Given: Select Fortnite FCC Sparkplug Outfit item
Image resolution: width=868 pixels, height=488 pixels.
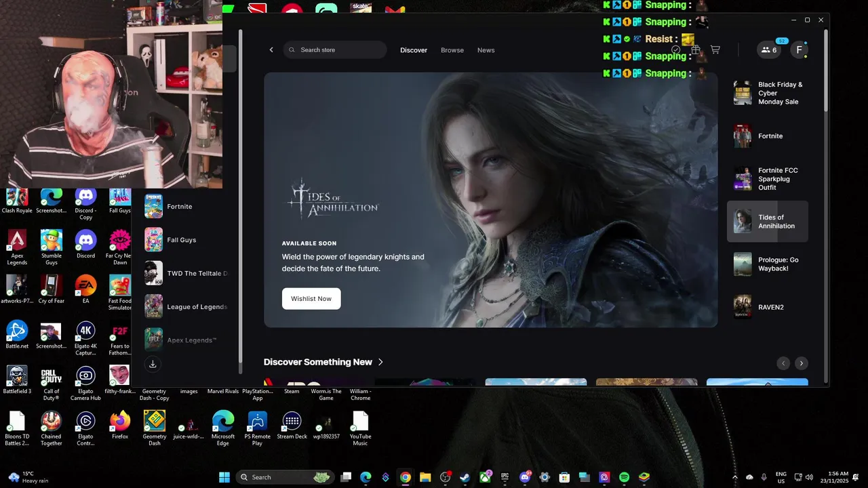Looking at the screenshot, I should click(x=768, y=179).
